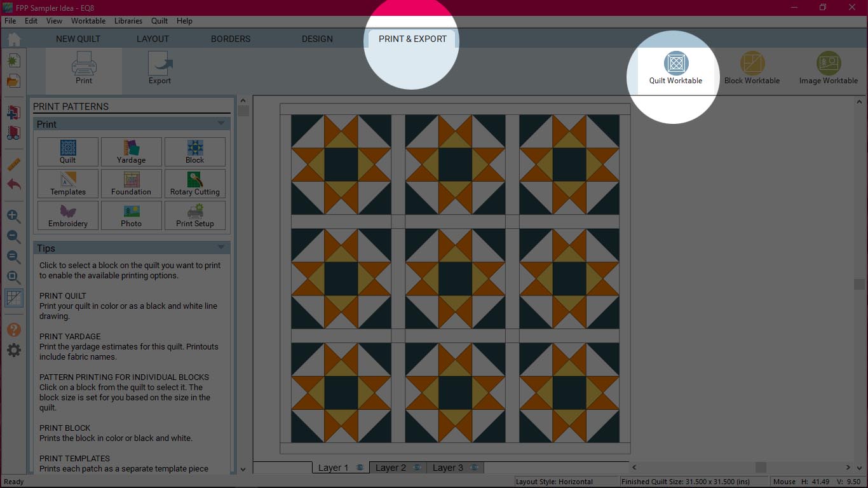
Task: Open the View Project Sketchbook icon
Action: (13, 133)
